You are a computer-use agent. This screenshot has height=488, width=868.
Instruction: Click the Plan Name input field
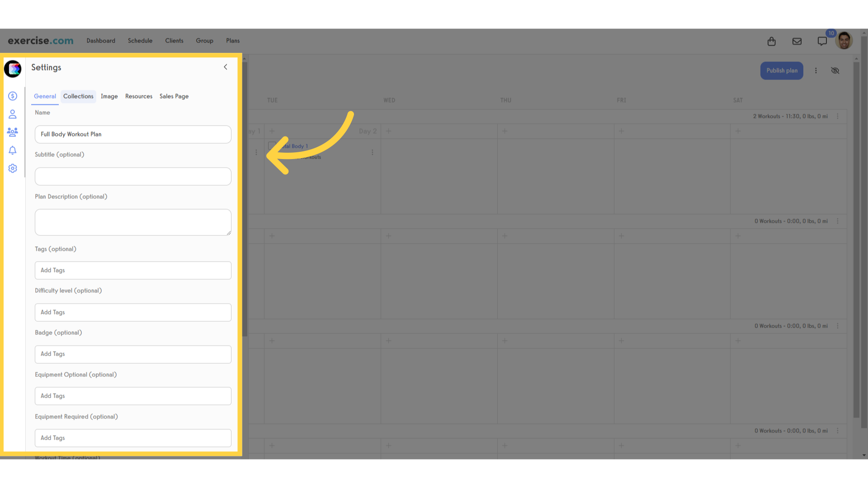point(133,133)
